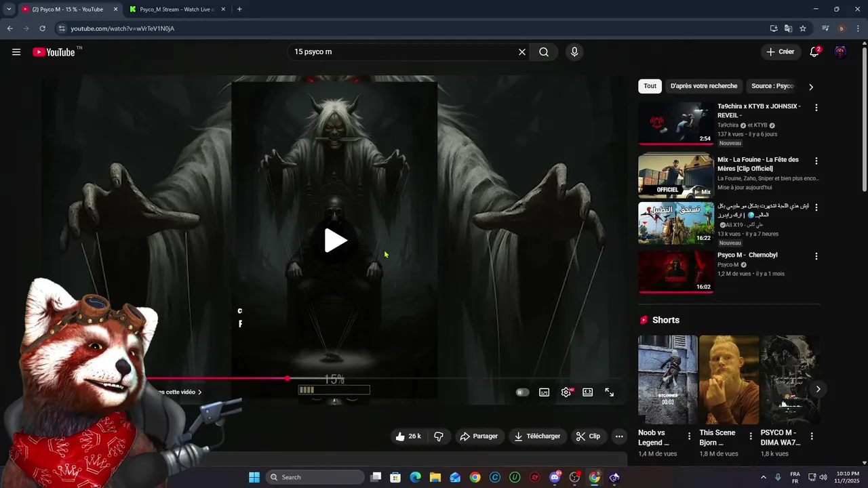Screen dimensions: 868x488
Task: Open options for PSYCO M DIMA WA7 short
Action: point(812,436)
